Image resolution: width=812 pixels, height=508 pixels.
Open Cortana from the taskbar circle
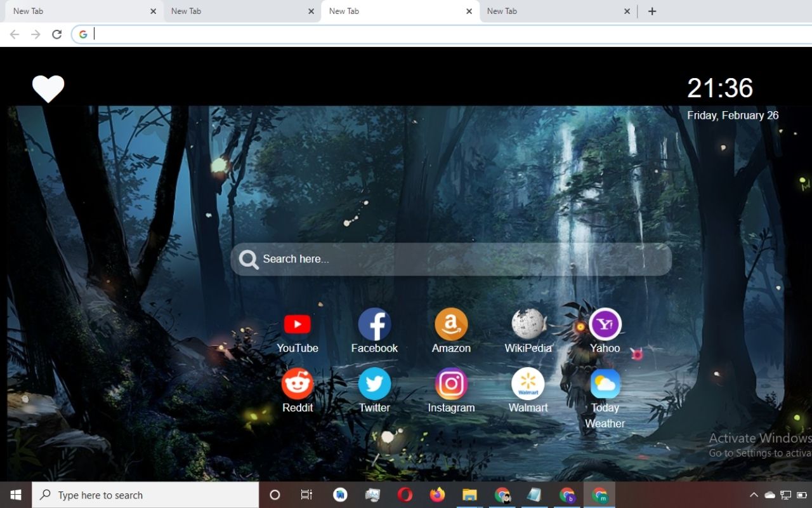click(x=275, y=495)
